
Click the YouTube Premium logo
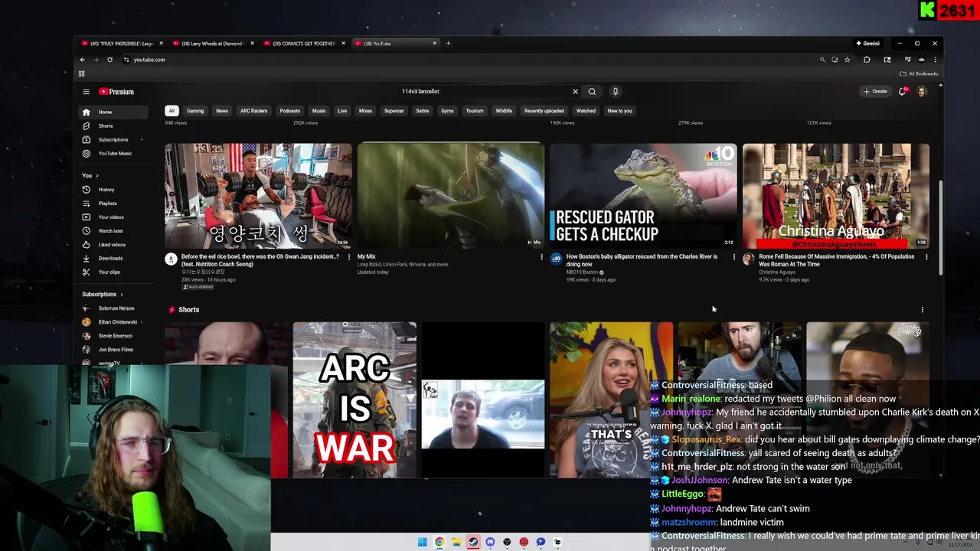coord(116,92)
